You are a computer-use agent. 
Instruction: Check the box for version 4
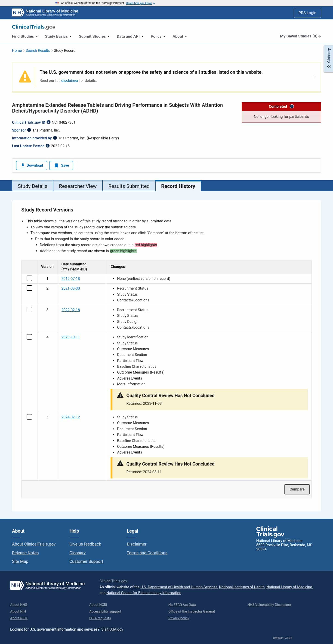(29, 337)
